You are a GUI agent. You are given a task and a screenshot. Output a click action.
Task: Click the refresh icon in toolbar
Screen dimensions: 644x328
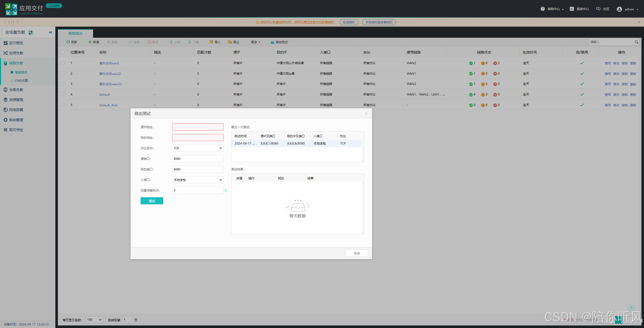pos(68,42)
